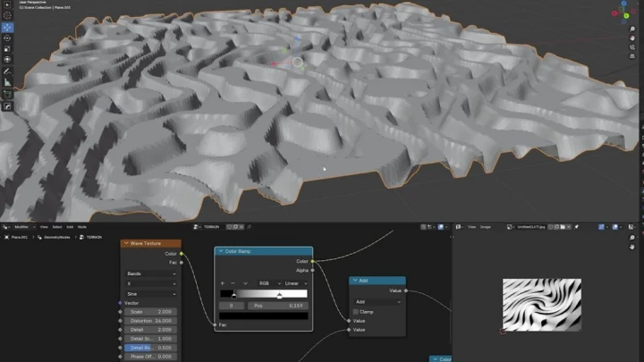Image resolution: width=644 pixels, height=362 pixels.
Task: Activate the Move tool in viewport toolbar
Action: click(x=7, y=27)
